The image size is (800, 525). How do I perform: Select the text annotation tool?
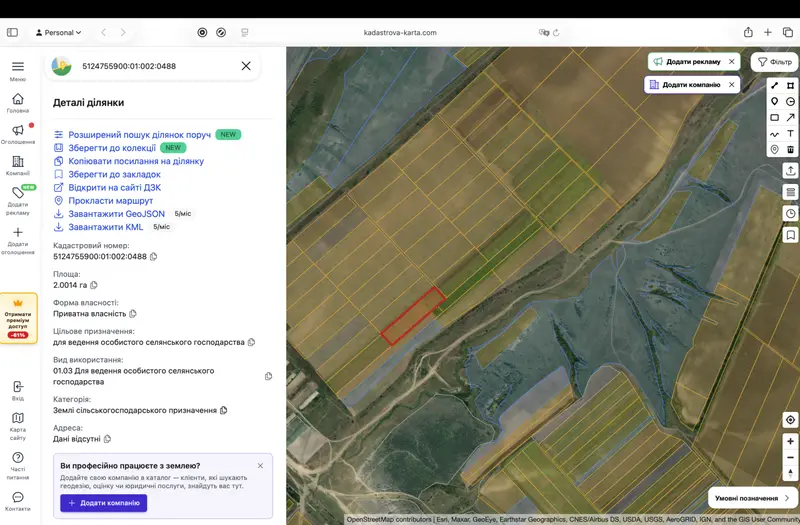(790, 134)
